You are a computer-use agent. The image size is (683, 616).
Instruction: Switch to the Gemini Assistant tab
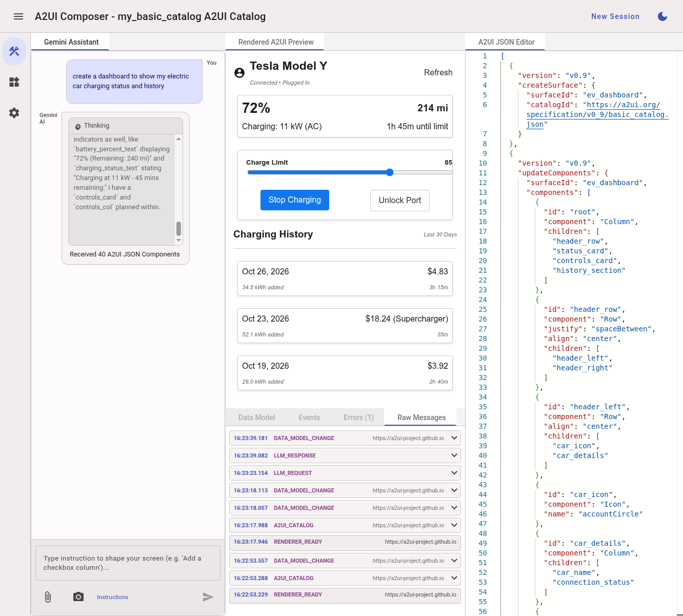tap(71, 42)
